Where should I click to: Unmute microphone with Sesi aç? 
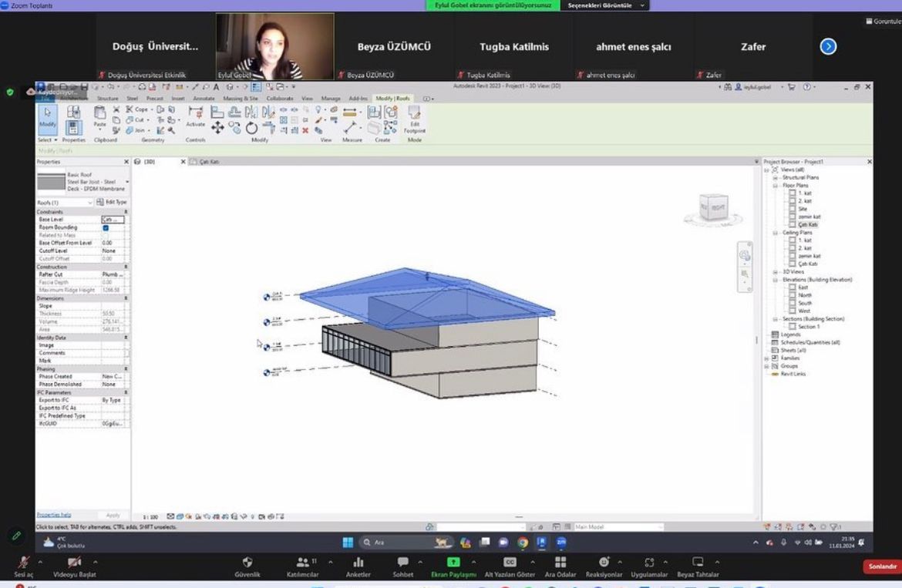pos(24,566)
